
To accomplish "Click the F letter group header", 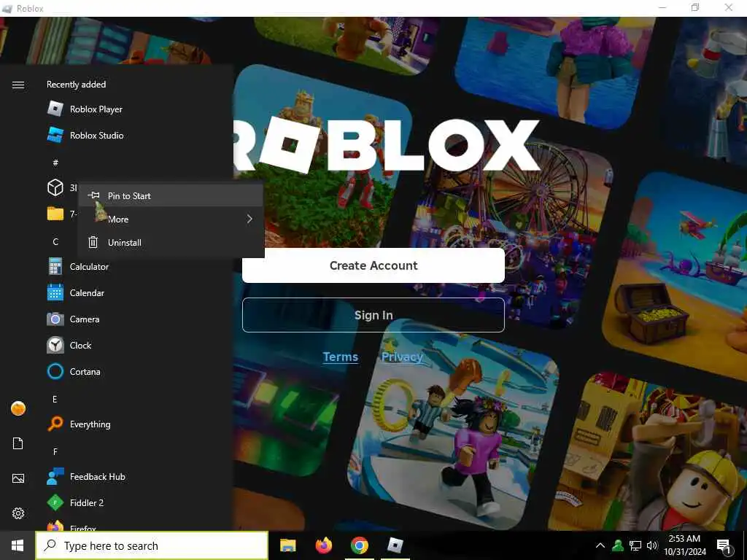I will (x=55, y=451).
